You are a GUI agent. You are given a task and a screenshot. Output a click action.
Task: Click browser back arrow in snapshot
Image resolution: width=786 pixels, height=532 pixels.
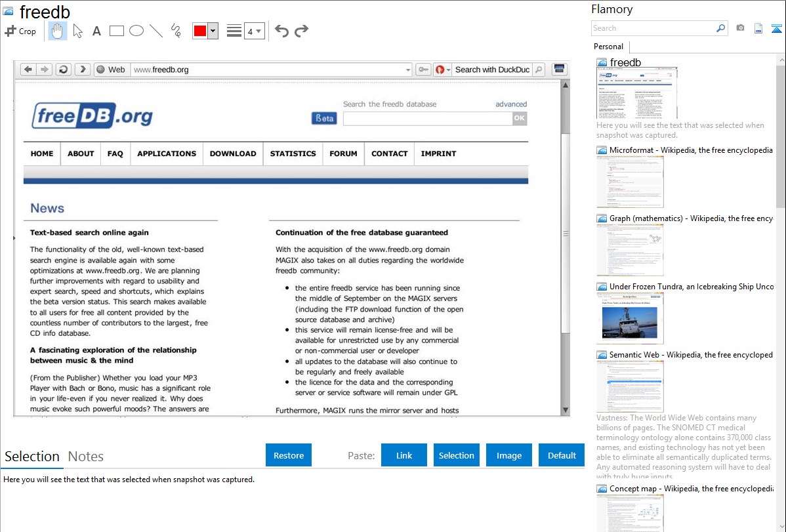coord(28,69)
